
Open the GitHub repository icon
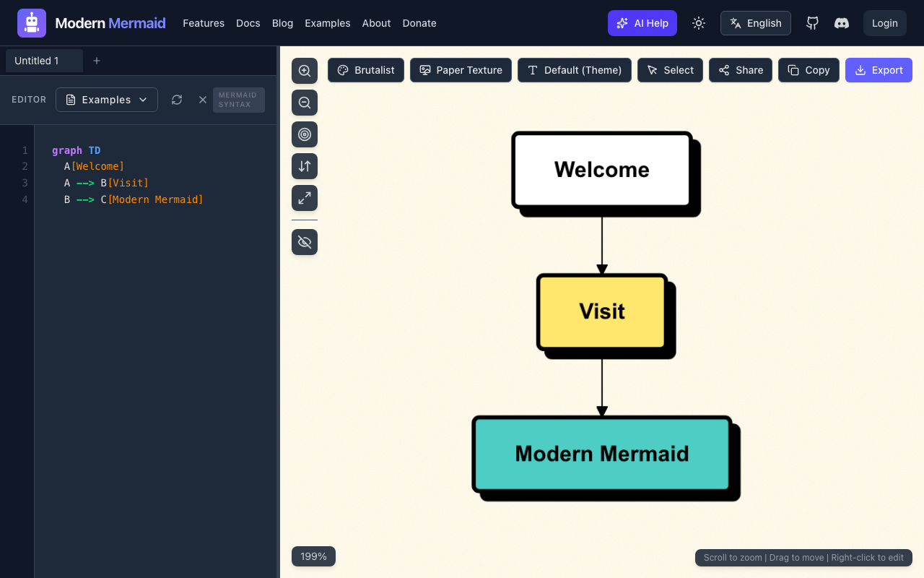[x=813, y=23]
